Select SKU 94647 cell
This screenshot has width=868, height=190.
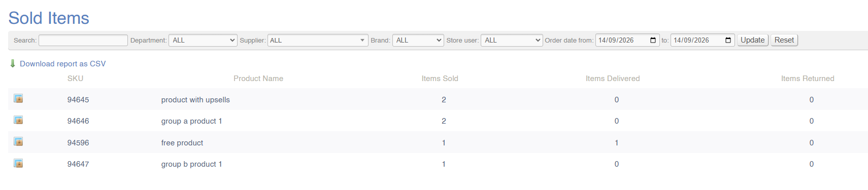pos(78,164)
